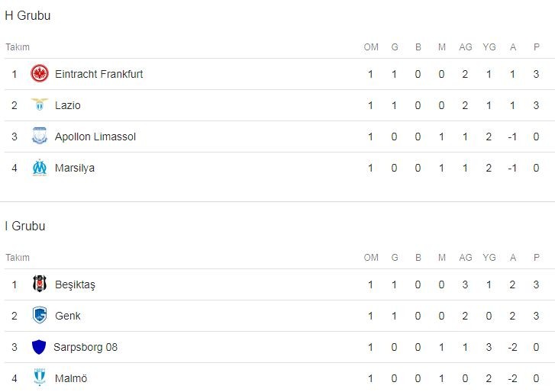Select the Genk team name

67,316
